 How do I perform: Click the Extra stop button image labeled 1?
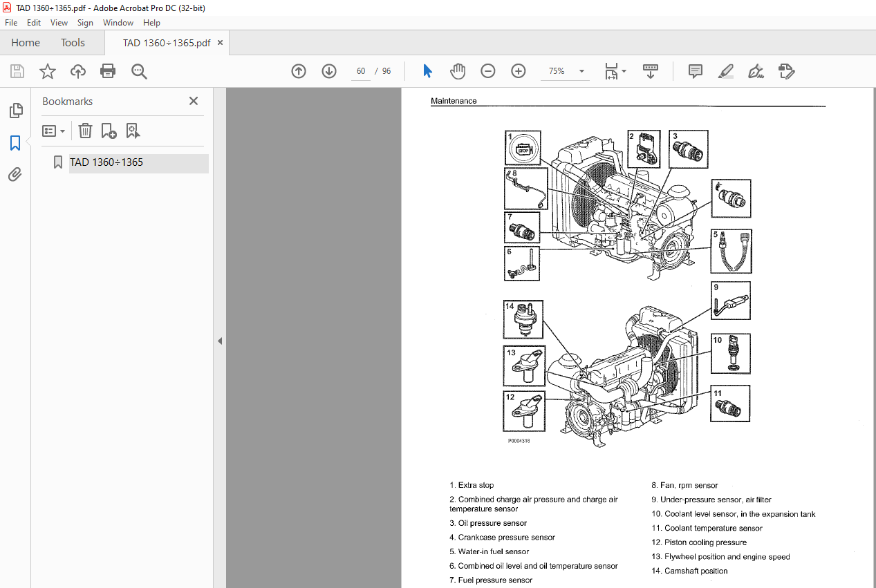point(523,149)
